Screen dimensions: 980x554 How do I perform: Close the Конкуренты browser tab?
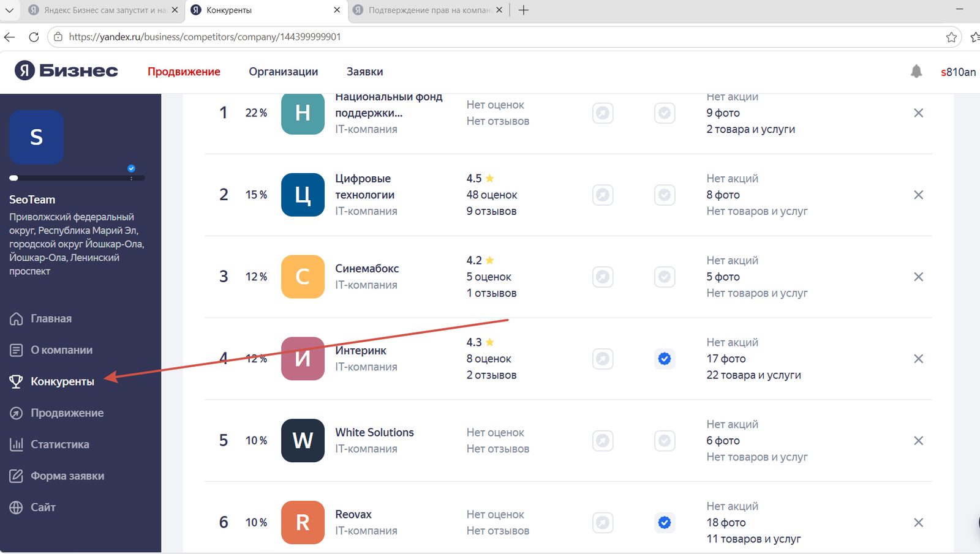pos(337,10)
